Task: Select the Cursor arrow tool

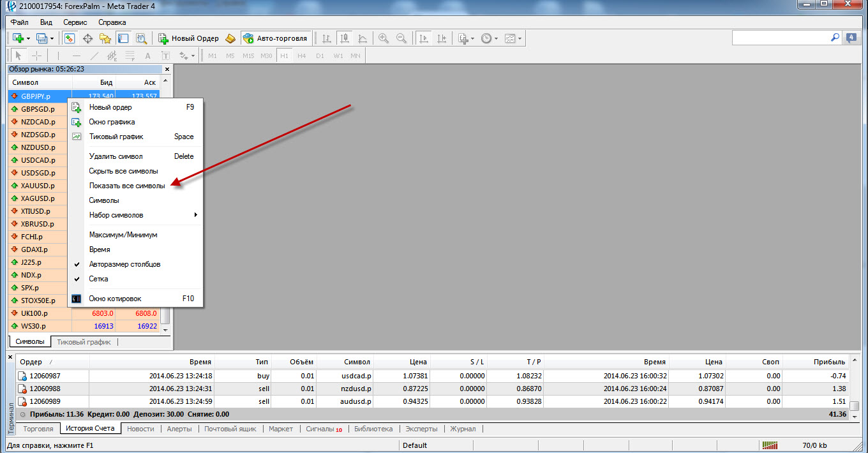Action: (19, 56)
